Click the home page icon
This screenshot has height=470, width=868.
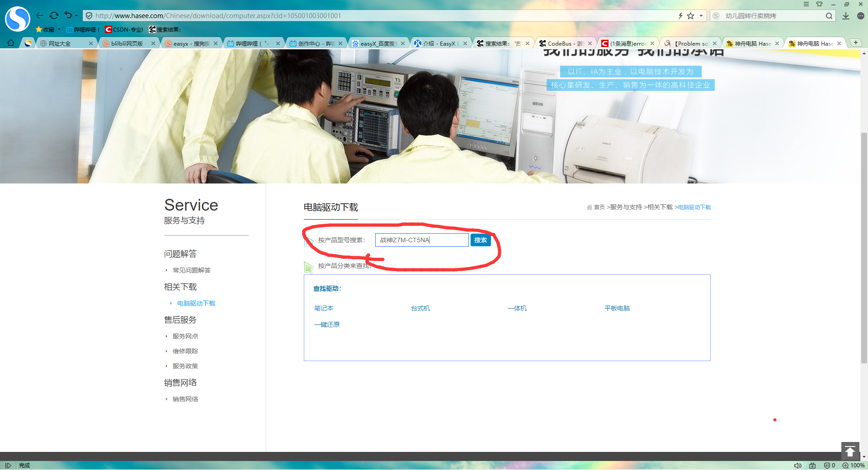11,43
